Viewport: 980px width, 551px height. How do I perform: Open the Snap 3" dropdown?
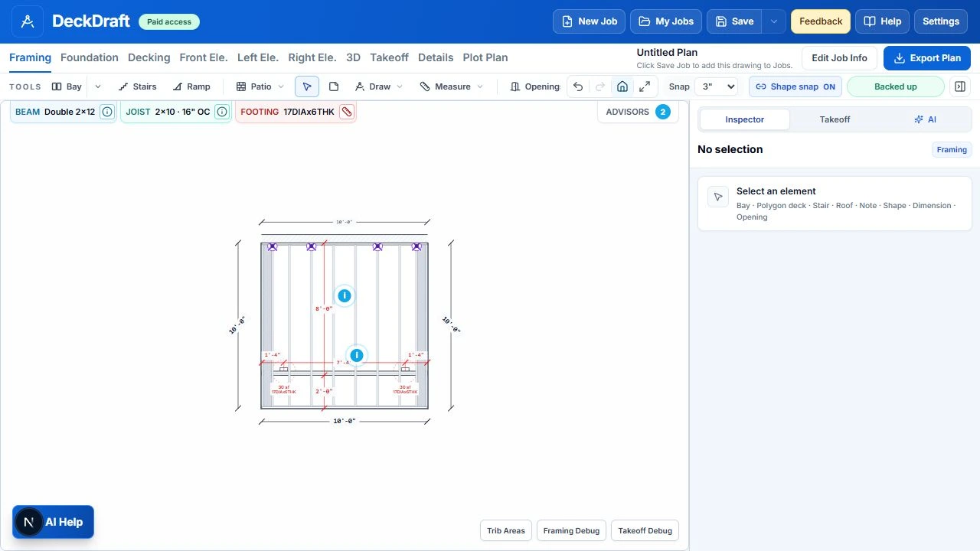coord(716,86)
